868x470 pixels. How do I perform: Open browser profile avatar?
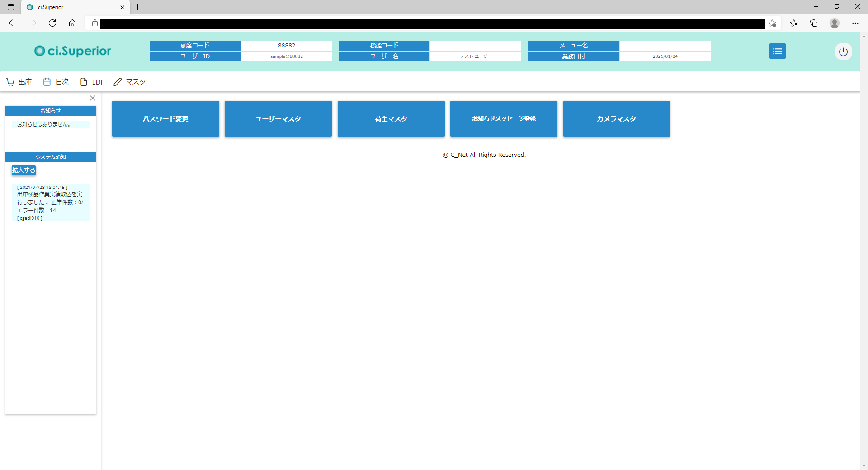click(835, 23)
